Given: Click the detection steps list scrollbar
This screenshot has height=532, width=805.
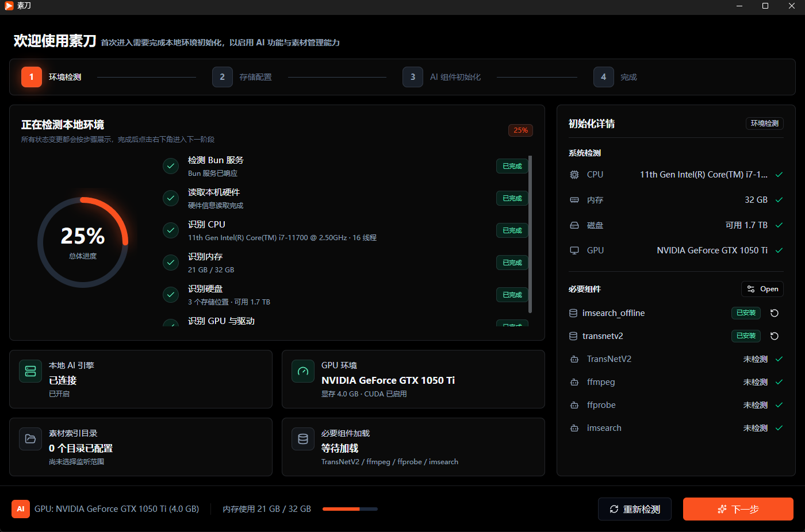Looking at the screenshot, I should 530,234.
